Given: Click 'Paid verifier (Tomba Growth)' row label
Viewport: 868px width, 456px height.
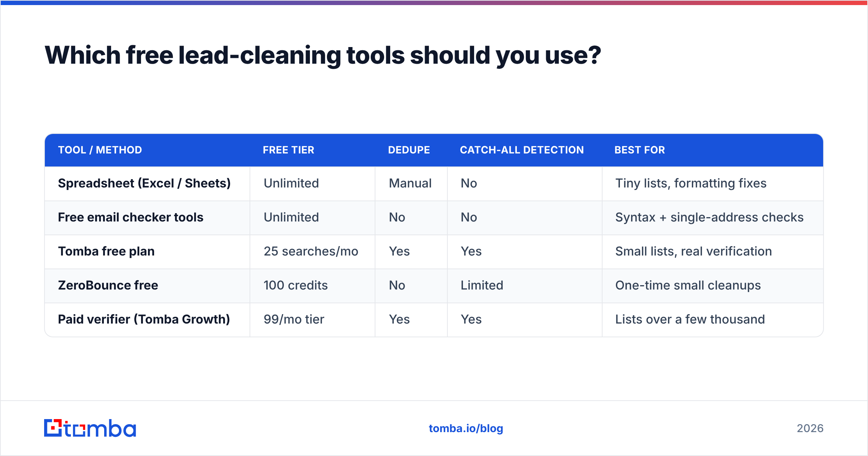Looking at the screenshot, I should pos(144,320).
